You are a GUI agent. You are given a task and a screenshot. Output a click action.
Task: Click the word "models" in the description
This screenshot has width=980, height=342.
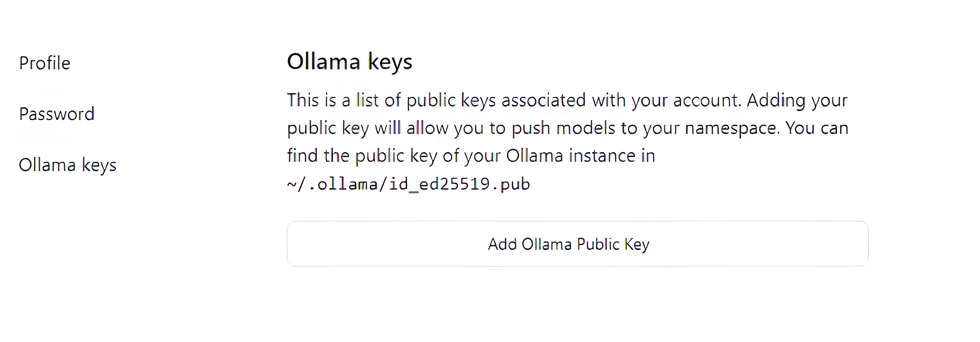(586, 128)
